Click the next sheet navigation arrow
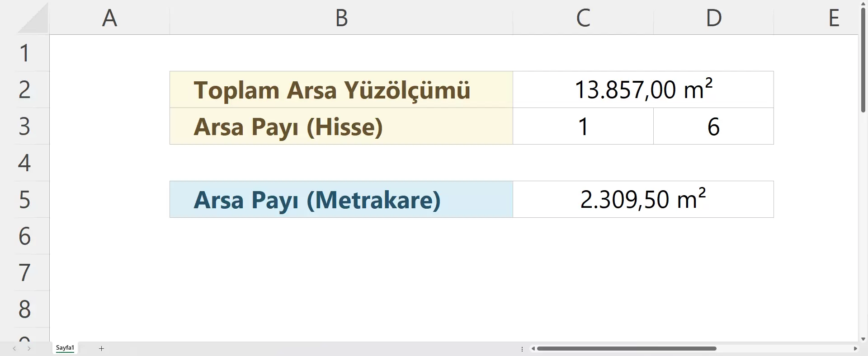Viewport: 868px width, 356px height. [29, 348]
